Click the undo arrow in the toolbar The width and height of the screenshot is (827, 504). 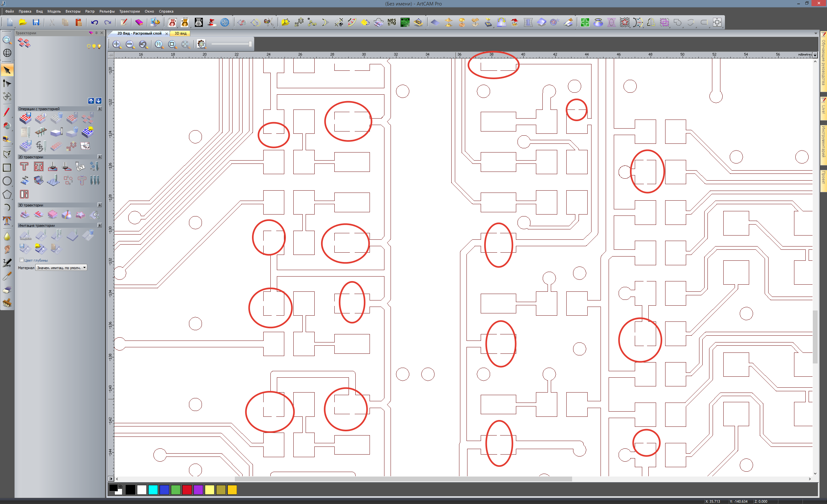(95, 23)
